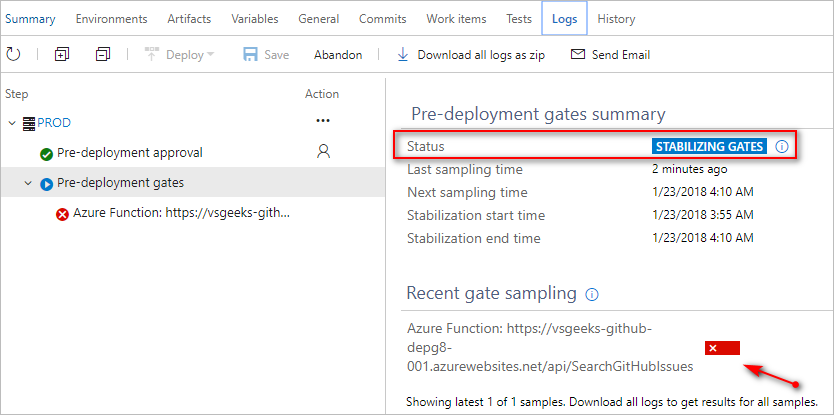
Task: Click the STABILIZING GATES status badge
Action: point(709,147)
